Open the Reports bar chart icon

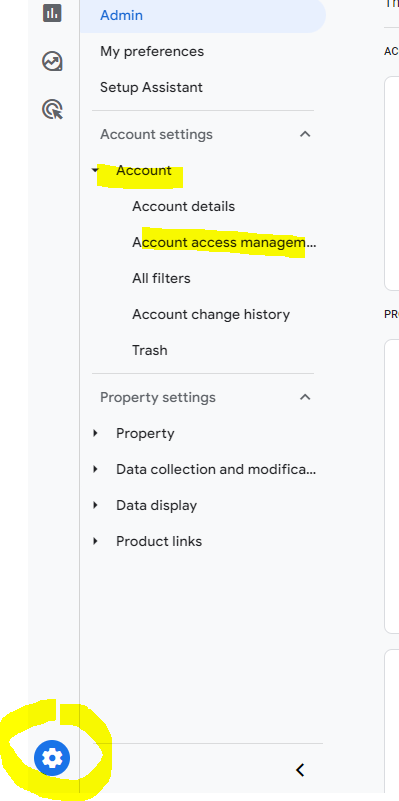[52, 13]
